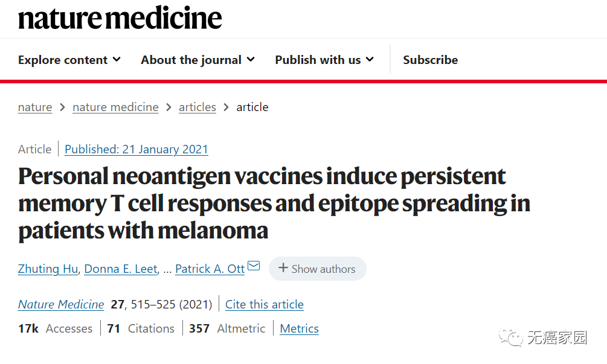The width and height of the screenshot is (607, 364).
Task: Click the Nature Medicine journal citation link
Action: point(61,304)
